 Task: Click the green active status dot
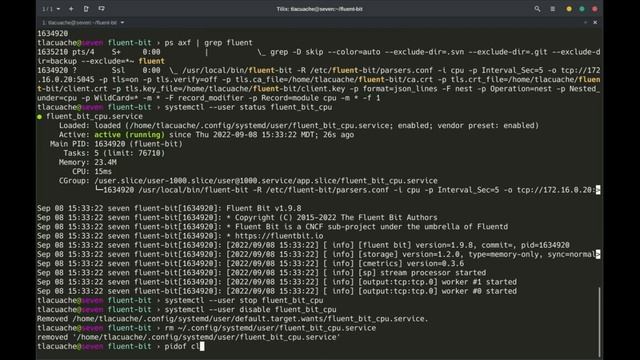pos(40,117)
